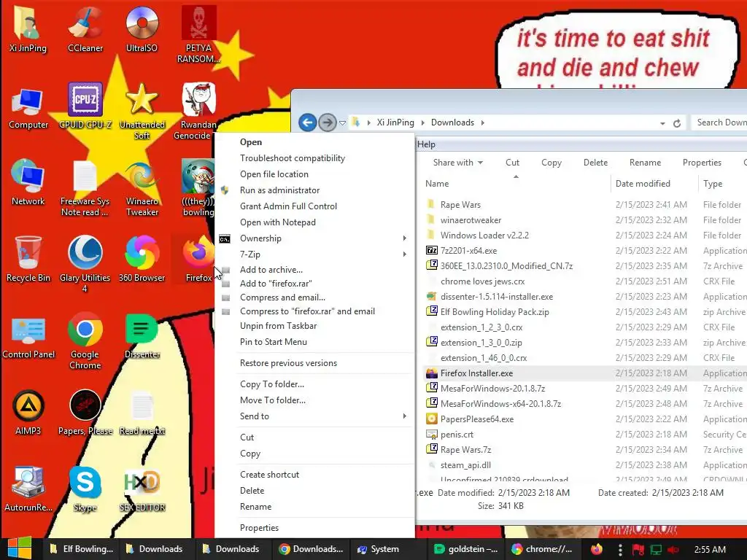Expand breadcrumb arrow after Downloads
Viewport: 747px width, 560px height.
483,122
